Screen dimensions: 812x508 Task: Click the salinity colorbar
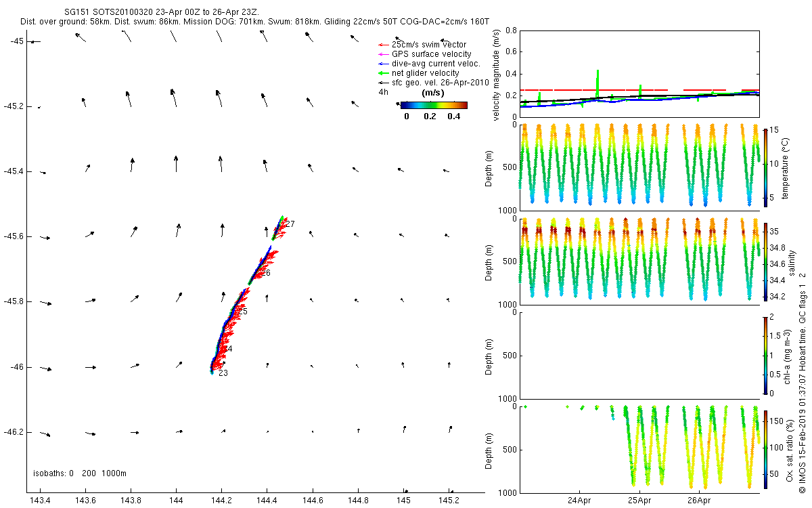click(x=765, y=261)
